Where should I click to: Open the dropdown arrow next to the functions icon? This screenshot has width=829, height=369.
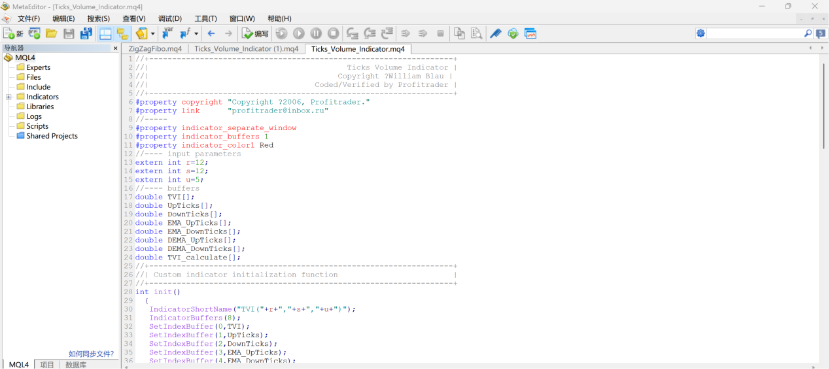(x=196, y=34)
